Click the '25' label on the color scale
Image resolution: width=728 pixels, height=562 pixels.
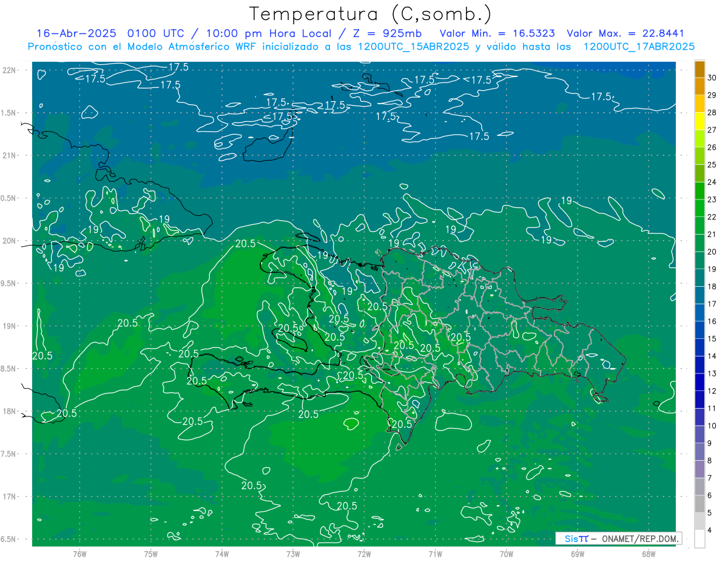point(712,164)
